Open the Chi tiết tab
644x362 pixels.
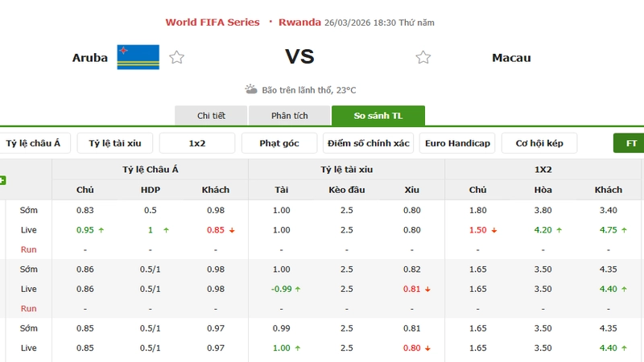coord(211,116)
